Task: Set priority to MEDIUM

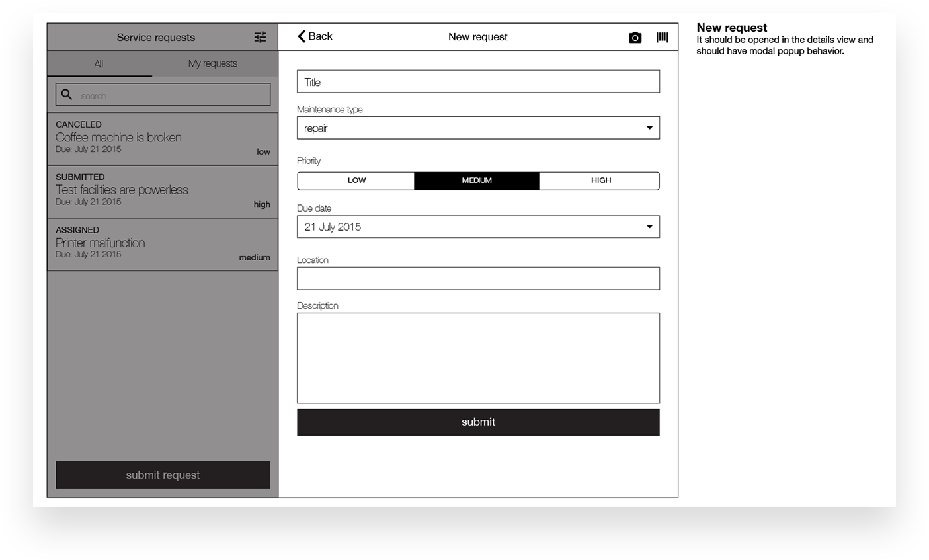Action: click(x=477, y=180)
